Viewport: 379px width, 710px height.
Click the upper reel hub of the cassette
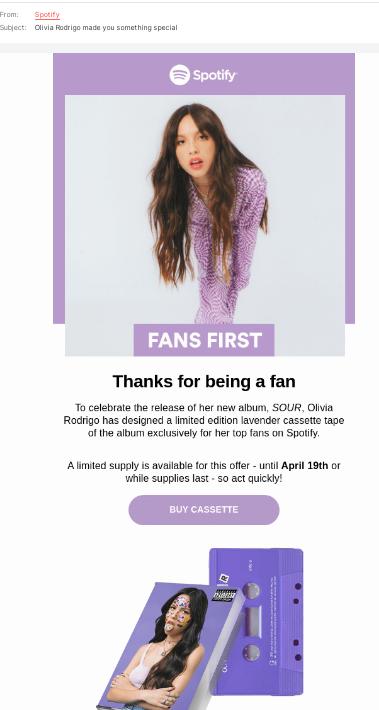[x=251, y=590]
